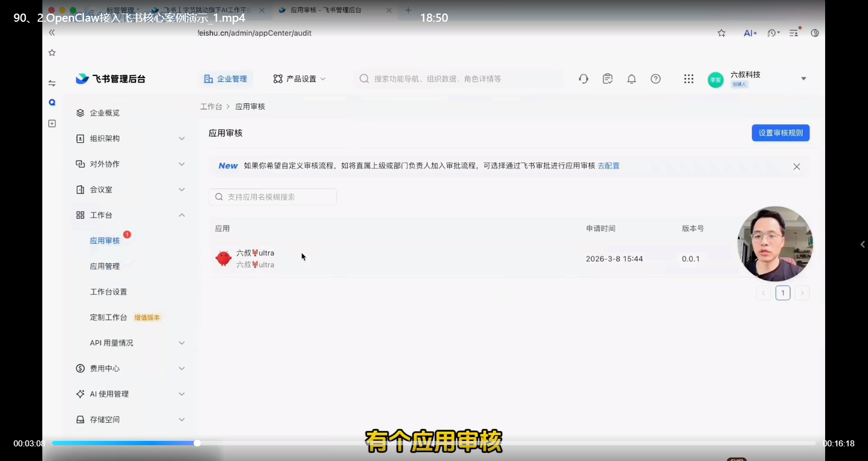Click the 2026-3-8 15:44 request time
Viewport: 868px width, 461px height.
pyautogui.click(x=614, y=259)
